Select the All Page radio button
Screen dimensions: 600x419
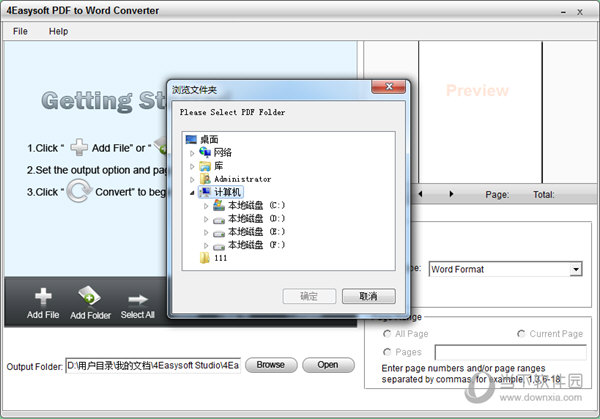pyautogui.click(x=387, y=334)
